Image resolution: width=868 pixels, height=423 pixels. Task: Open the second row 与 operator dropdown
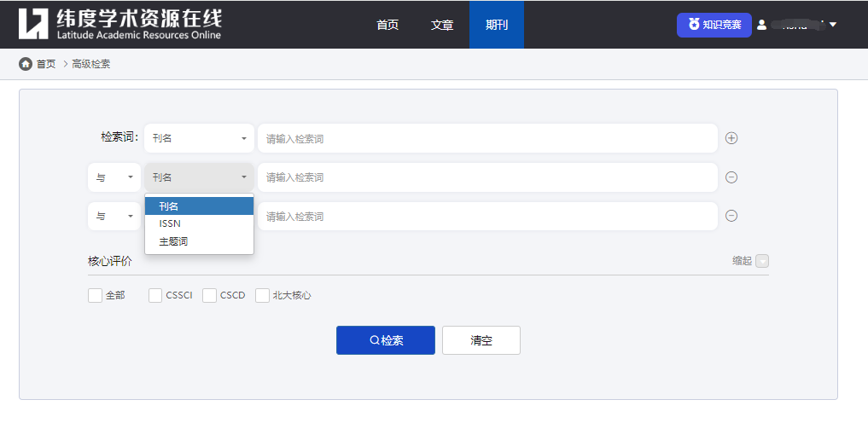pos(114,177)
